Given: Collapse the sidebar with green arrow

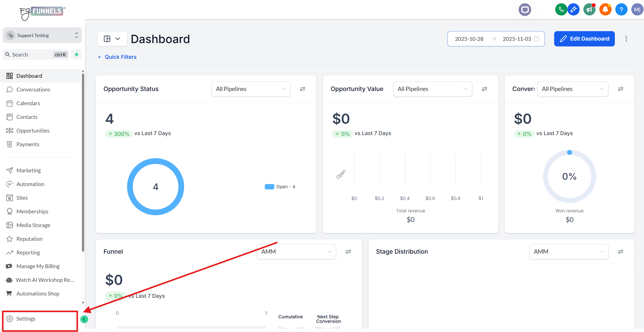Looking at the screenshot, I should click(x=84, y=319).
